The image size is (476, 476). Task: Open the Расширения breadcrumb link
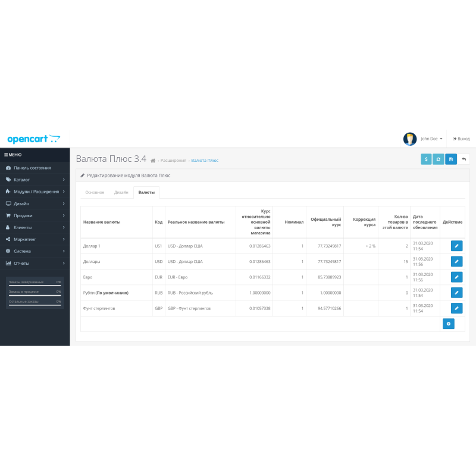[173, 161]
